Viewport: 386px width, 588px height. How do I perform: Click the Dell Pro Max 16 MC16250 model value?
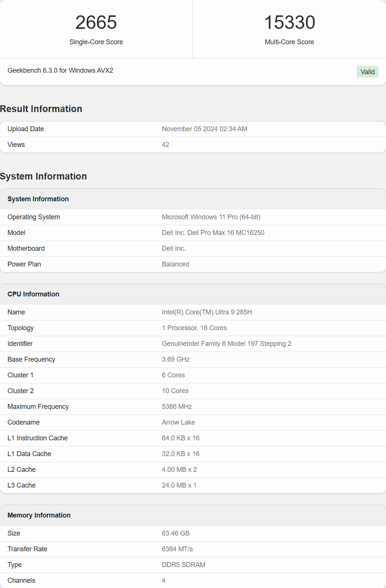point(213,233)
